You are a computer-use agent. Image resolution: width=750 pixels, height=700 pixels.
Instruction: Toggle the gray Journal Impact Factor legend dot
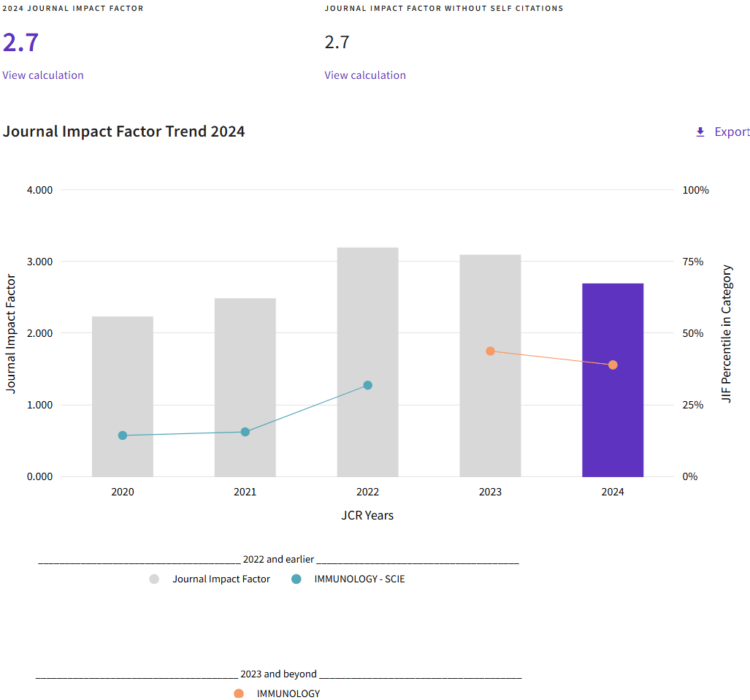pos(154,579)
